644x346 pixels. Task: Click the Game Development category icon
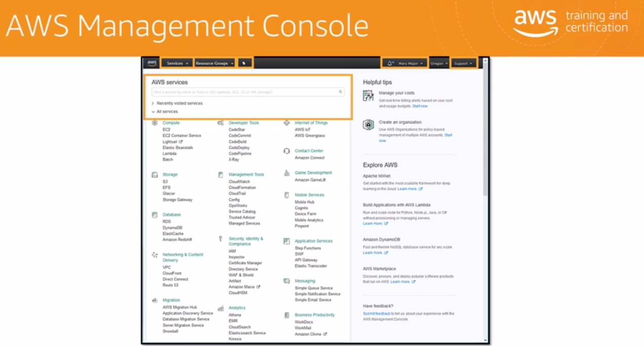(x=287, y=173)
